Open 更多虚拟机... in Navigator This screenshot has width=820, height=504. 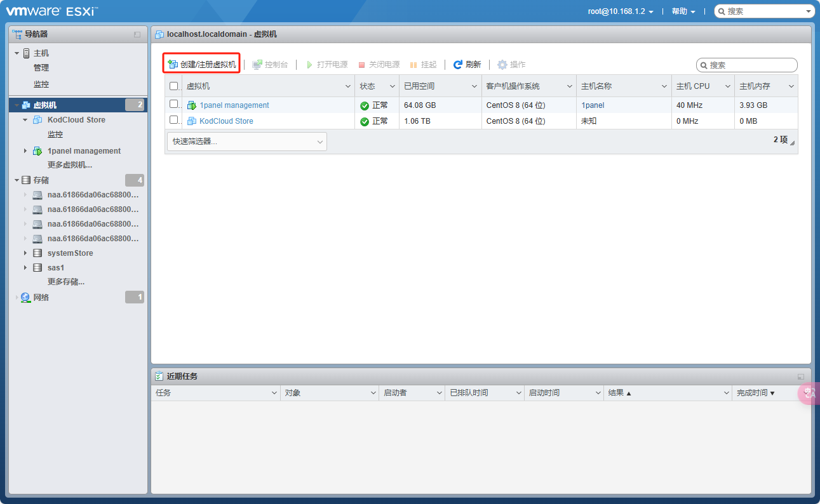70,165
